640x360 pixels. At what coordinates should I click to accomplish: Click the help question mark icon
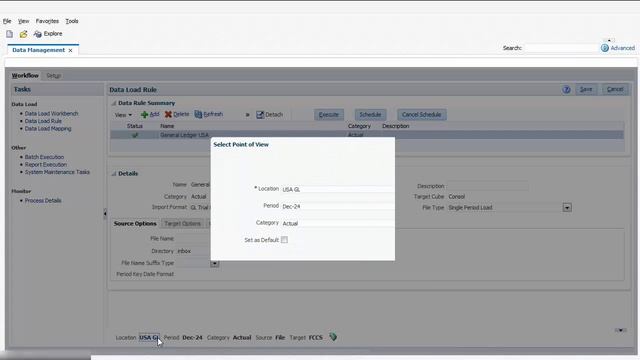[x=566, y=89]
